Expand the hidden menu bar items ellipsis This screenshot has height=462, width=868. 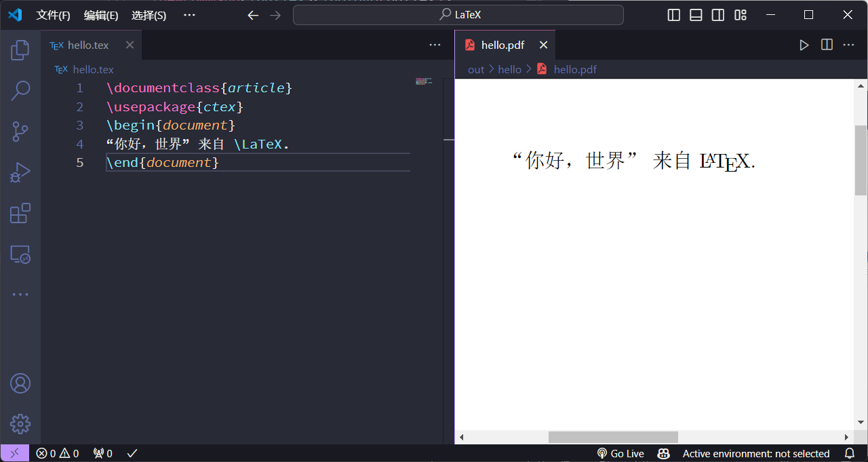pyautogui.click(x=189, y=15)
